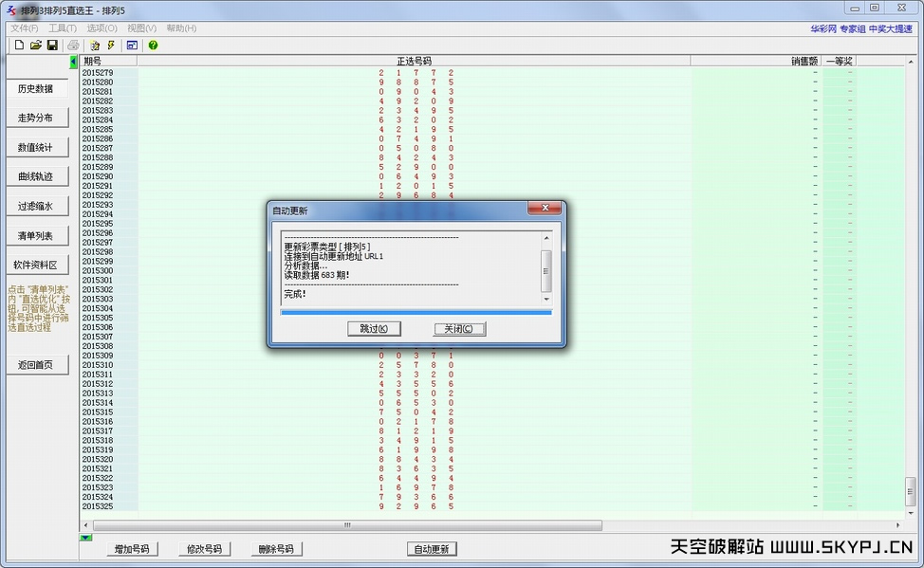This screenshot has height=568, width=924.
Task: Open Help via green question mark icon
Action: pyautogui.click(x=153, y=46)
